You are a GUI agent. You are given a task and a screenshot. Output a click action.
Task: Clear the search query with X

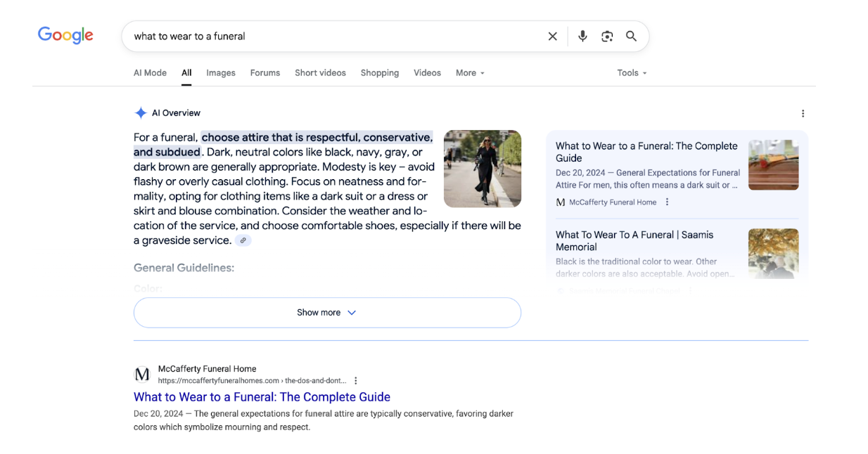tap(553, 37)
